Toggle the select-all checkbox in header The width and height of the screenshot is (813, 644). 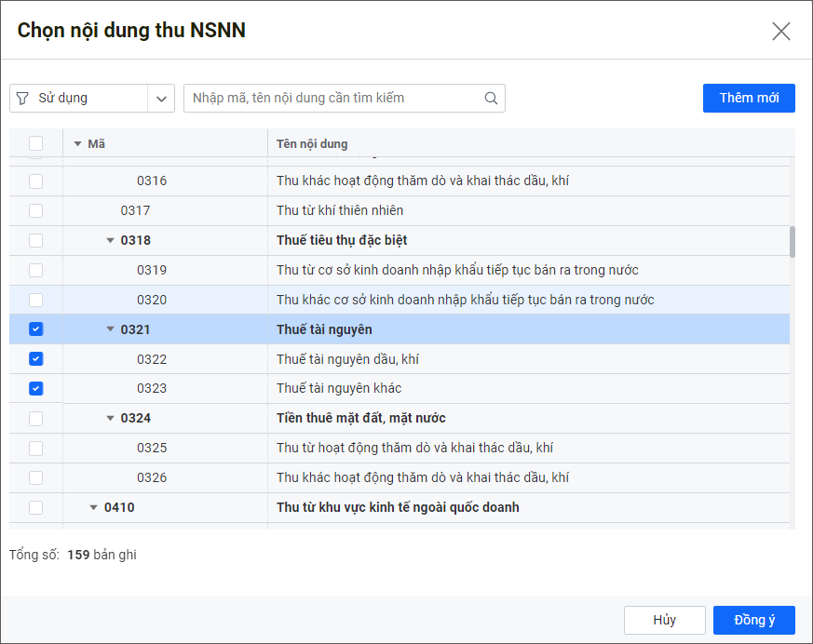click(35, 143)
